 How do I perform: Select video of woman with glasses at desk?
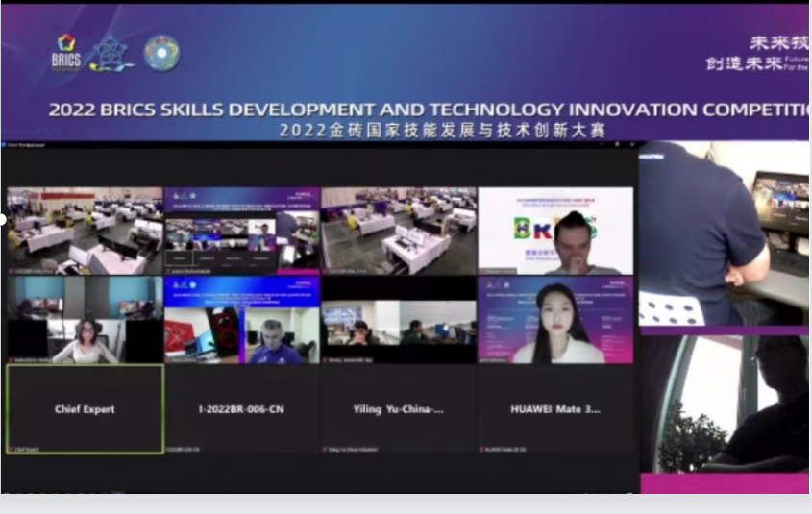click(85, 320)
